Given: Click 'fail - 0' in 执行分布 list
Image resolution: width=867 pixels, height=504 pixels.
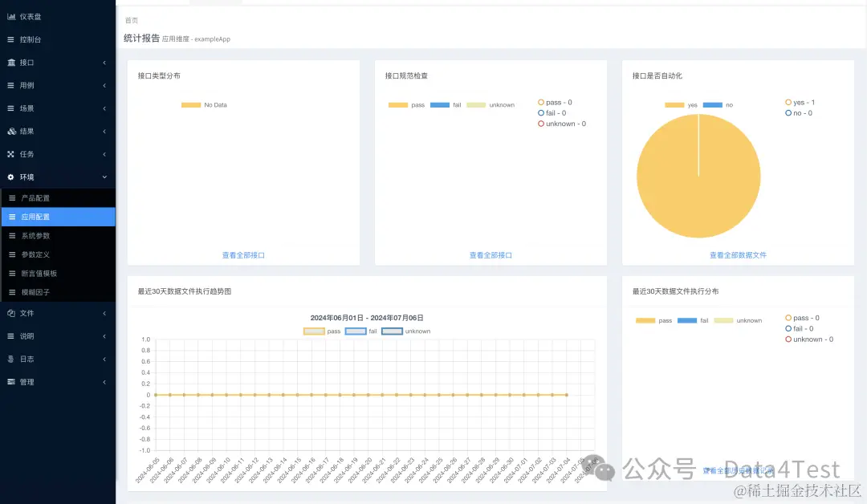Looking at the screenshot, I should [x=800, y=329].
